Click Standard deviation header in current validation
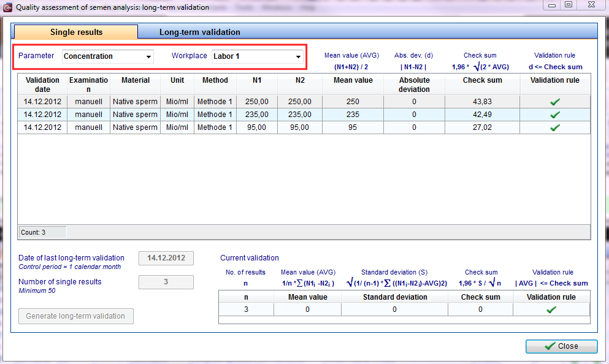This screenshot has width=609, height=364. tap(395, 297)
